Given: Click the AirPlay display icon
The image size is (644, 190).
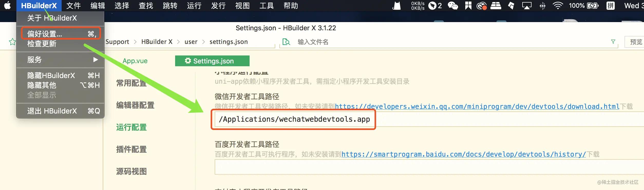Looking at the screenshot, I should [527, 6].
